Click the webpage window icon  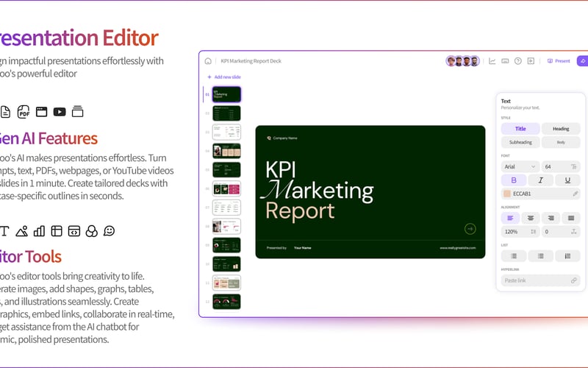pos(41,112)
